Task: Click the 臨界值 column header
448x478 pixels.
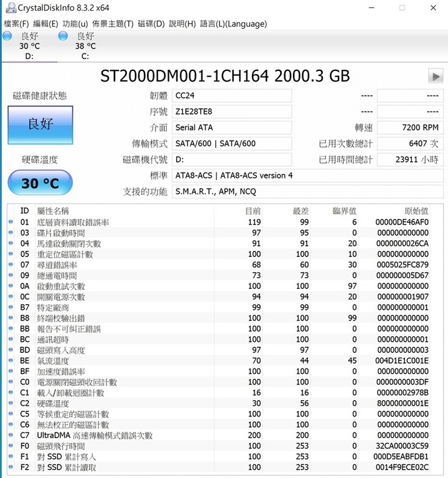Action: pyautogui.click(x=344, y=210)
